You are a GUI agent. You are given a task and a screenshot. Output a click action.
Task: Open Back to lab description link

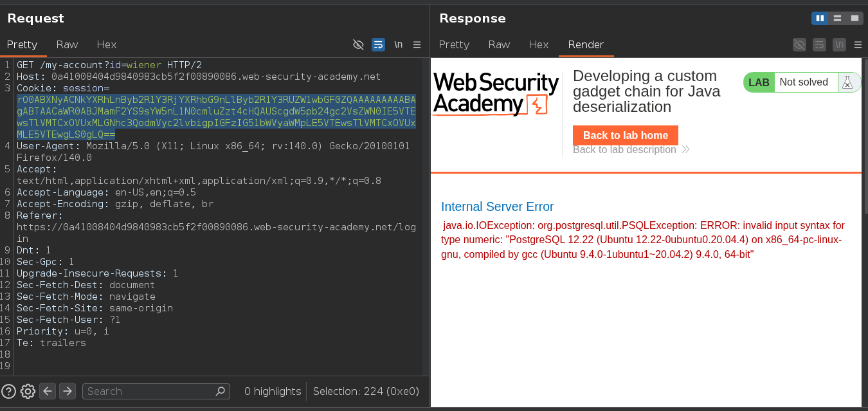pyautogui.click(x=631, y=150)
